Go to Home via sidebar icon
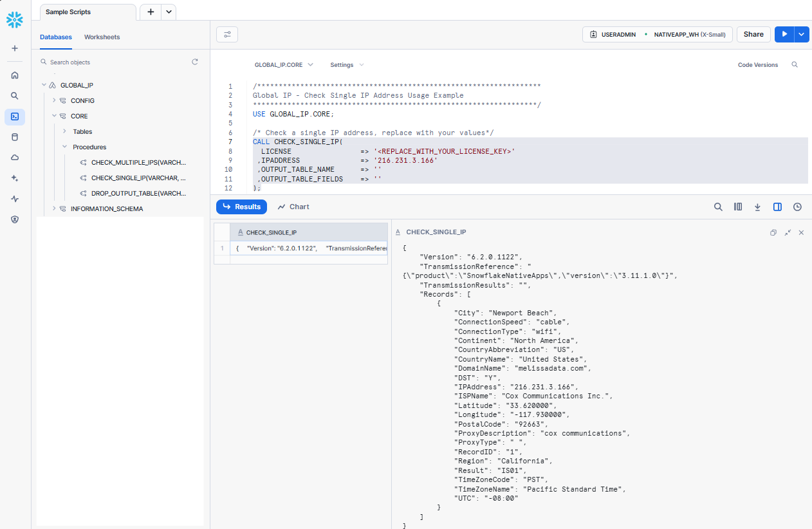812x529 pixels. (15, 75)
